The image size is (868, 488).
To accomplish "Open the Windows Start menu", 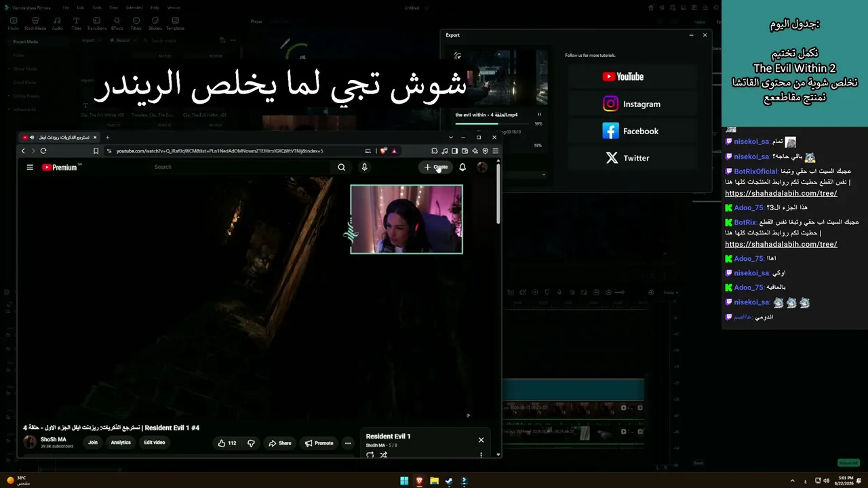I will (404, 481).
